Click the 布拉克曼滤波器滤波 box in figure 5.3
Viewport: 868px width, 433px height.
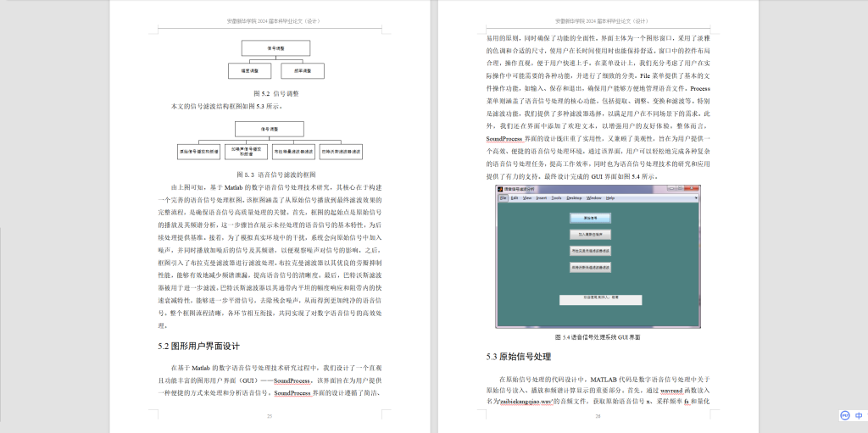(294, 150)
